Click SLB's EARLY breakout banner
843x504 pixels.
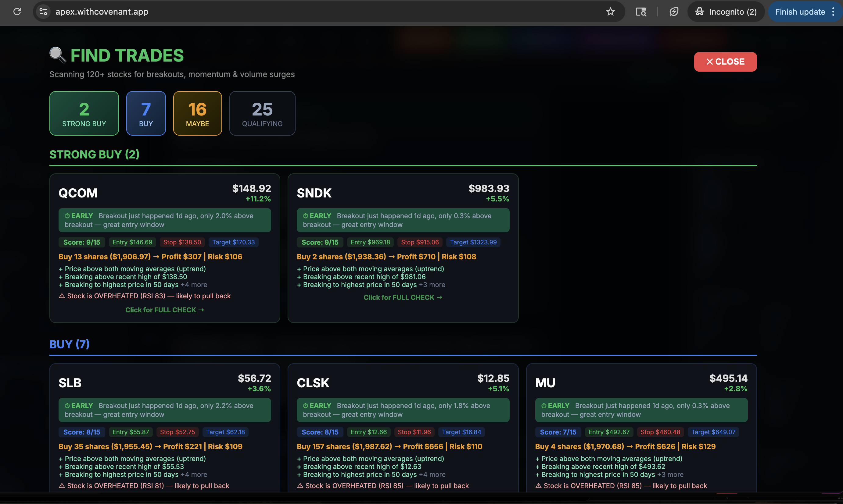click(x=164, y=410)
